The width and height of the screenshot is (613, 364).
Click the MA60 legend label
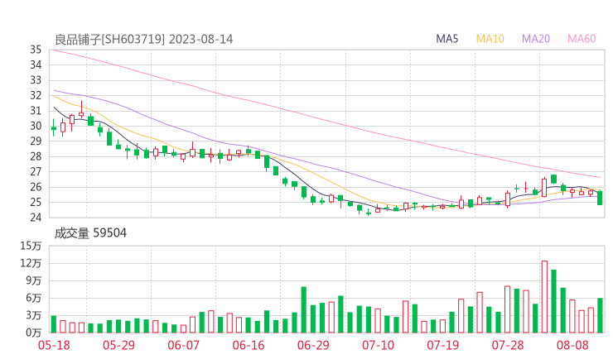tap(582, 39)
